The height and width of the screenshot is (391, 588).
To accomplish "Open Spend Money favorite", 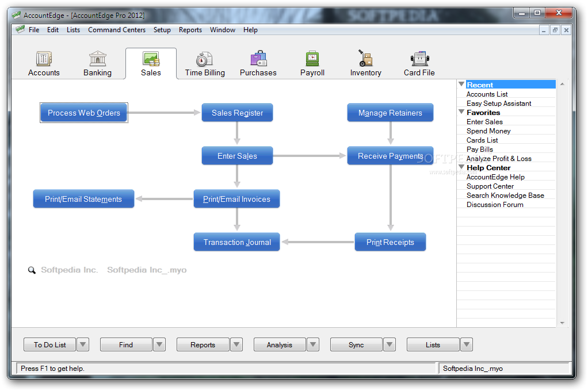I will [488, 131].
